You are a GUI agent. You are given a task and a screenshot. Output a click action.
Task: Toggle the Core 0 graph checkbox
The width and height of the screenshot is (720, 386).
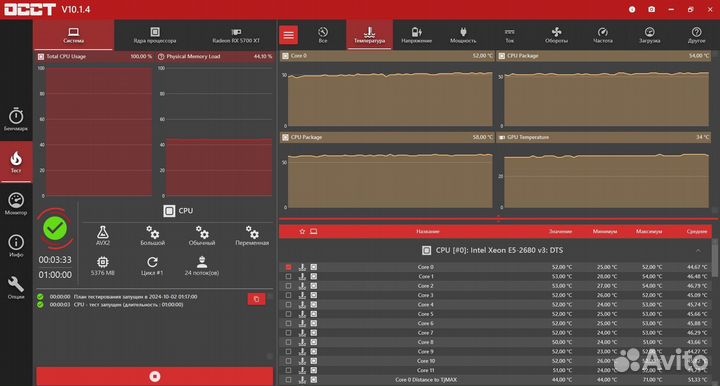click(x=288, y=267)
